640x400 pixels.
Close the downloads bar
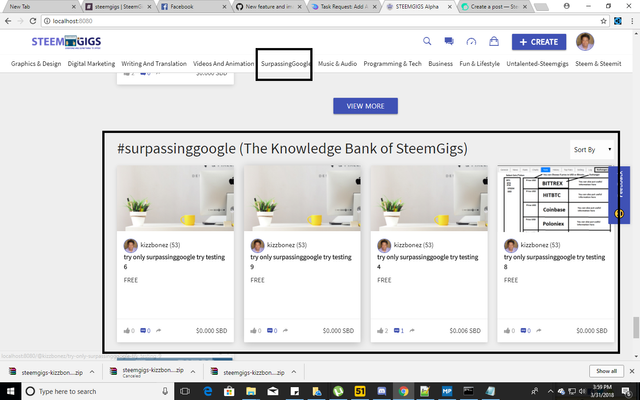pos(632,371)
